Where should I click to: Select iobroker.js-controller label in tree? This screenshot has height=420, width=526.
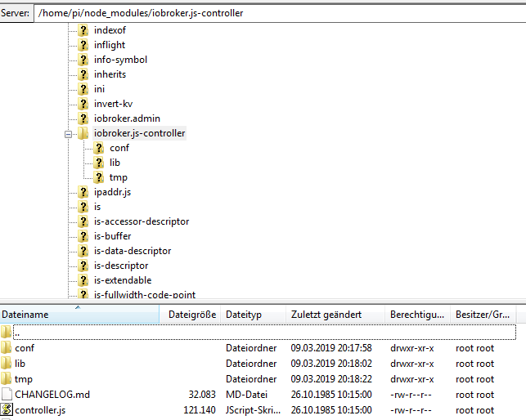click(140, 133)
